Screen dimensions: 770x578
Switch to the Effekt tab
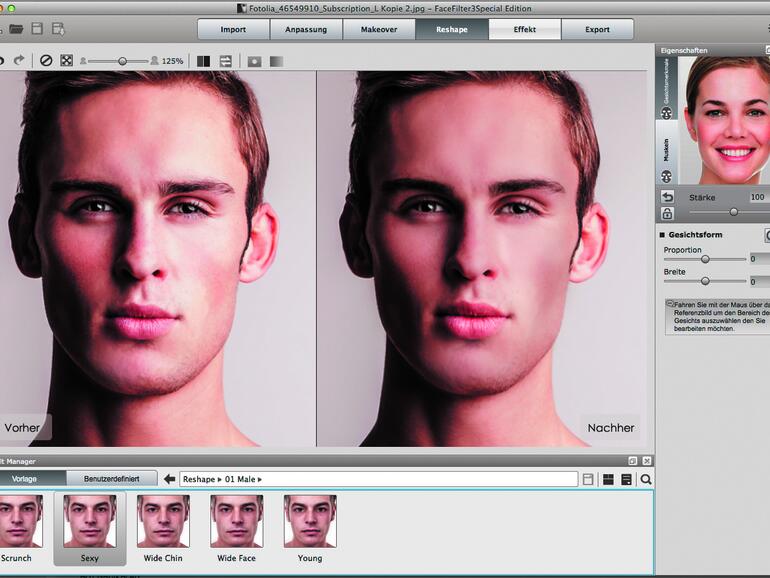pyautogui.click(x=525, y=29)
